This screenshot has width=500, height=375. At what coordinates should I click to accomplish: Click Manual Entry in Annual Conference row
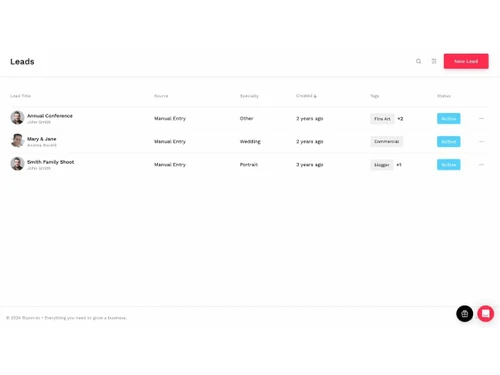pyautogui.click(x=170, y=119)
